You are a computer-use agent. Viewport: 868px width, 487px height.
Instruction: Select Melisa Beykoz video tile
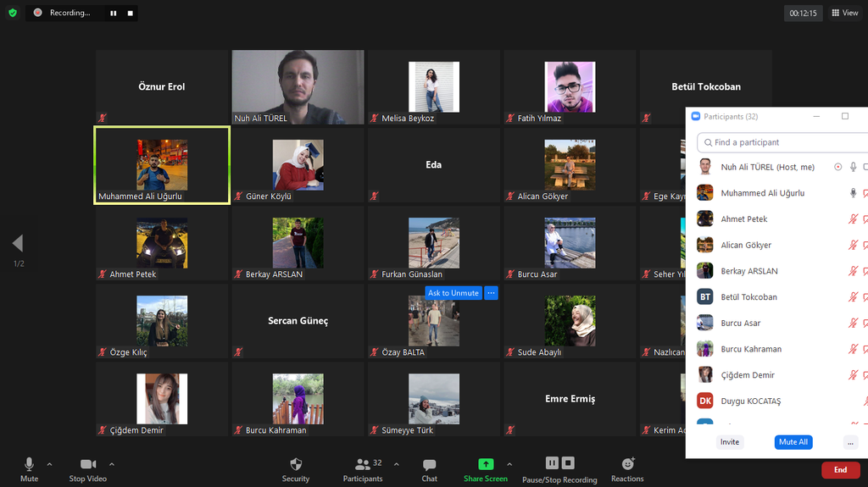pos(434,87)
